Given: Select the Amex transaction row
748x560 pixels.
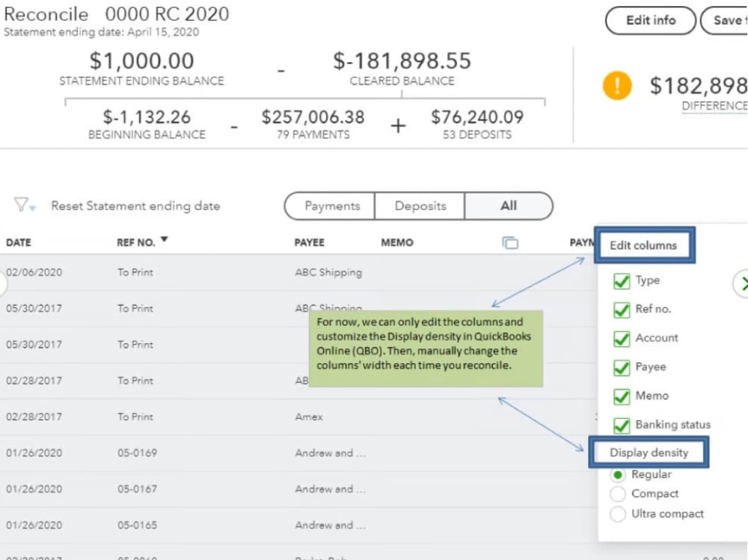Looking at the screenshot, I should [x=308, y=417].
